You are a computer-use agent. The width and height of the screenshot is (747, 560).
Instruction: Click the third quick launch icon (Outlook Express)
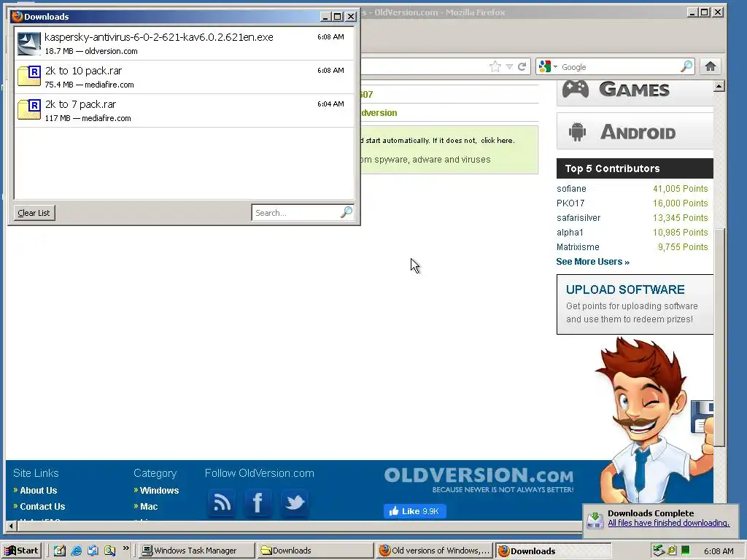[x=93, y=551]
